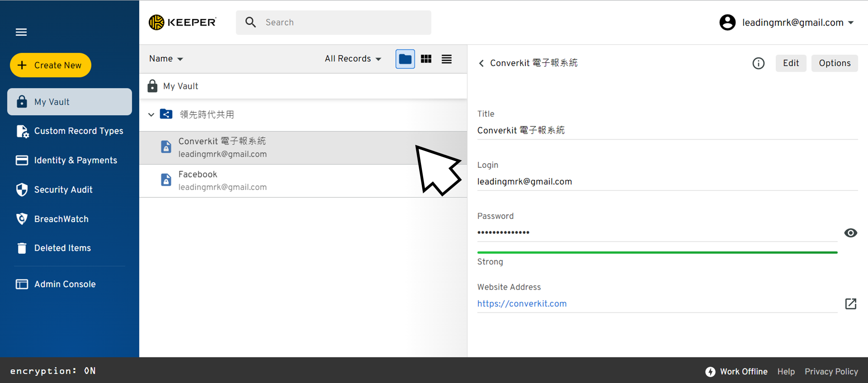
Task: Switch to folder view icon
Action: (405, 59)
